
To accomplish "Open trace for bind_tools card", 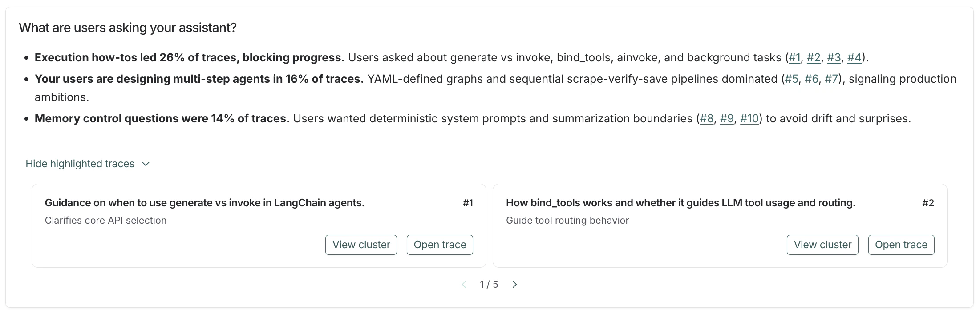I will point(901,245).
